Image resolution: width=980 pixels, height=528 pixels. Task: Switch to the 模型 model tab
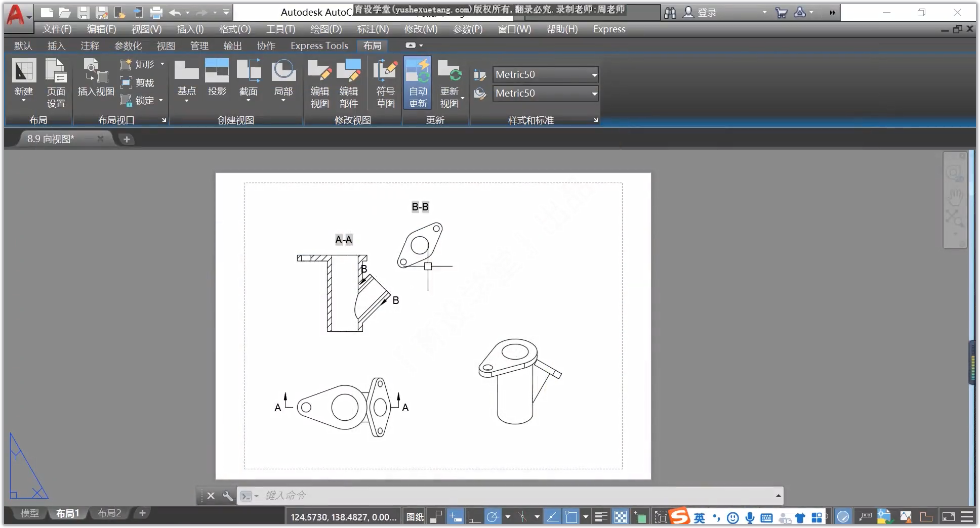click(29, 513)
